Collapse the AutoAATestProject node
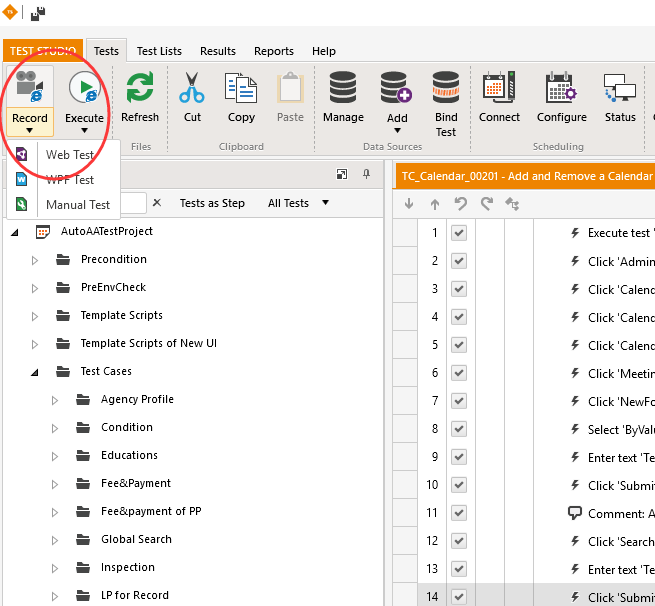The image size is (655, 606). click(x=15, y=232)
